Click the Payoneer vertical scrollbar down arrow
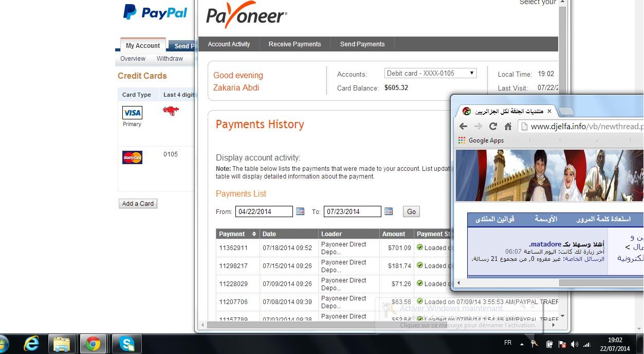 coord(563,316)
